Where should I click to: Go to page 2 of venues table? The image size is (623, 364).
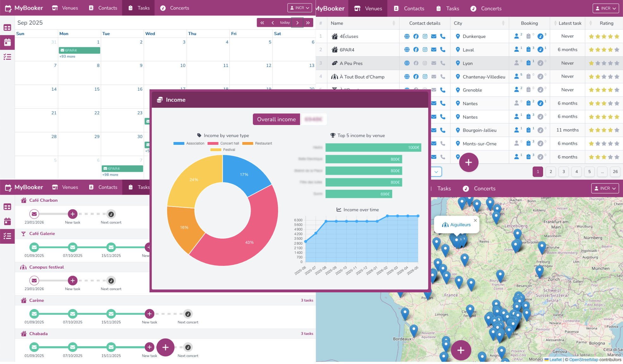point(551,172)
